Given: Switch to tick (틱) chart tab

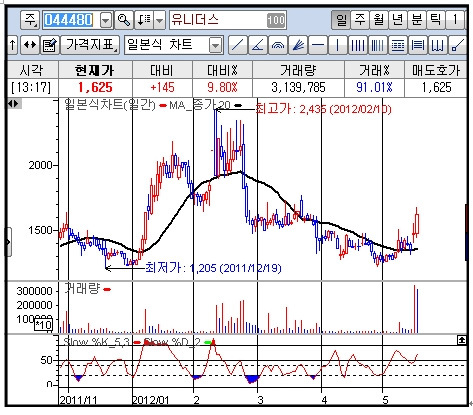Looking at the screenshot, I should point(436,20).
